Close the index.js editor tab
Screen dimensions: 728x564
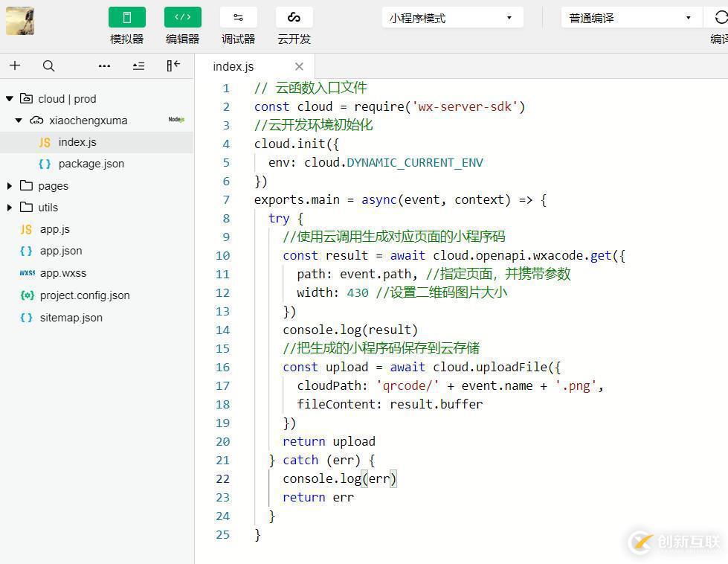[x=299, y=66]
